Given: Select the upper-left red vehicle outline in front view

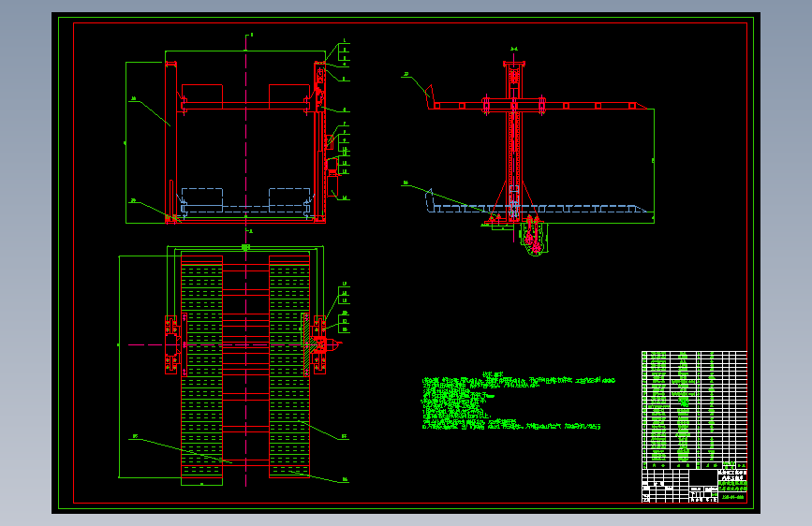Looking at the screenshot, I should tap(202, 96).
